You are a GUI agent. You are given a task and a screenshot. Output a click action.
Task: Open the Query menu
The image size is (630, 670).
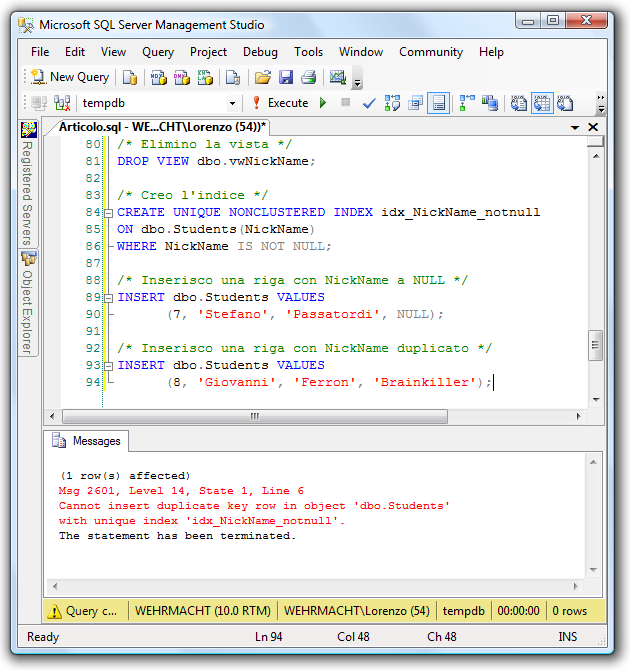tap(158, 52)
